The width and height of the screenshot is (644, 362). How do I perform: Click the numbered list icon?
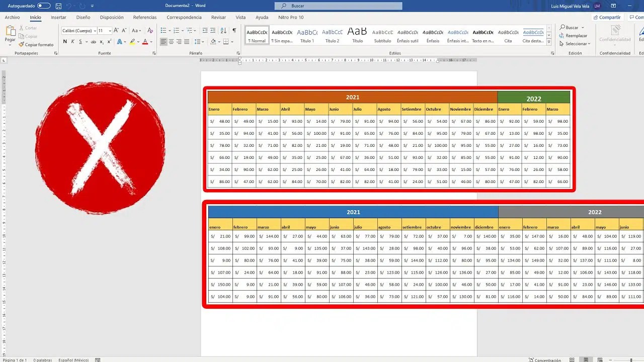point(177,31)
